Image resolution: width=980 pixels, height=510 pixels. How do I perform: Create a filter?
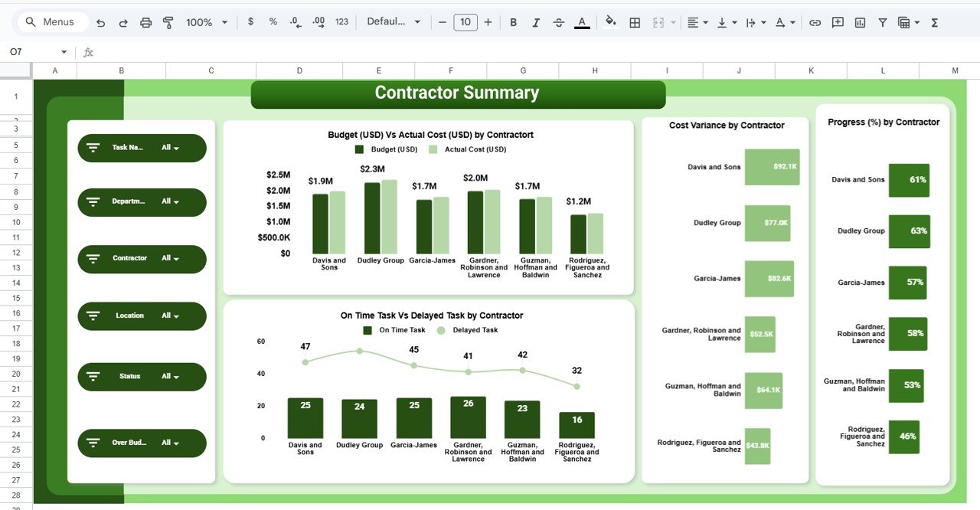point(882,22)
